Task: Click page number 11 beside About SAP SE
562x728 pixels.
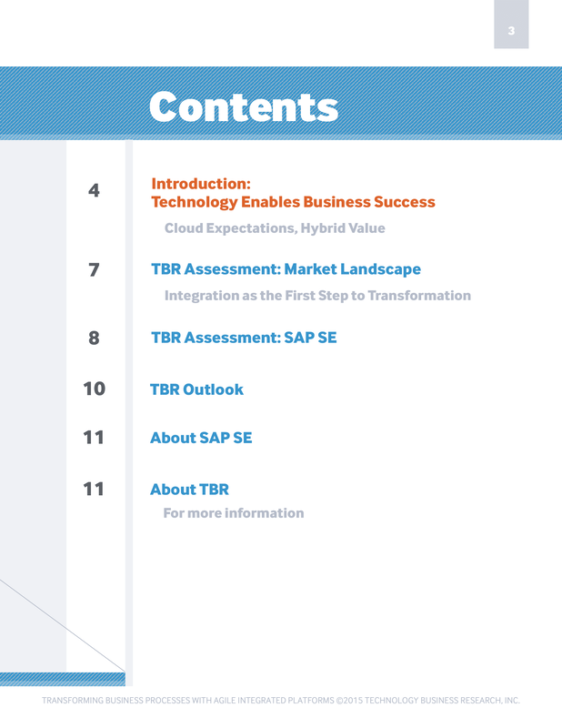Action: coord(93,438)
